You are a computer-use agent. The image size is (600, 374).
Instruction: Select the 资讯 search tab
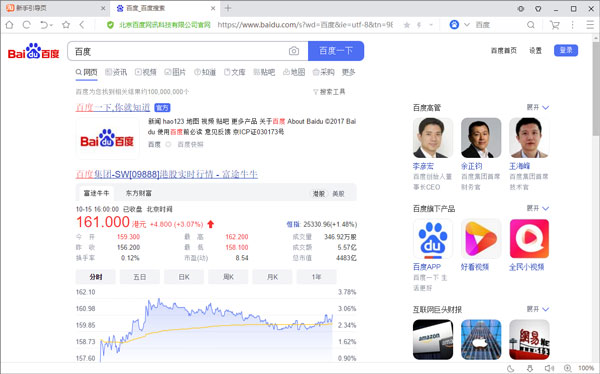coord(116,72)
